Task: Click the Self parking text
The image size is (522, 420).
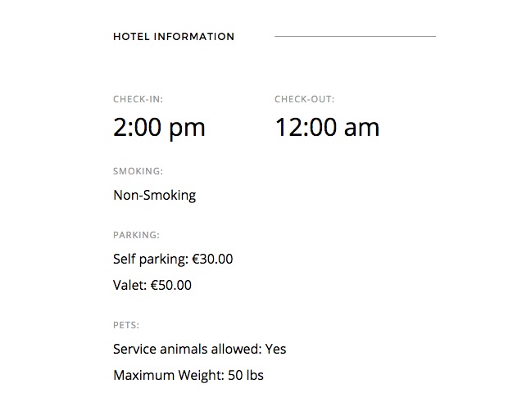Action: [150, 260]
